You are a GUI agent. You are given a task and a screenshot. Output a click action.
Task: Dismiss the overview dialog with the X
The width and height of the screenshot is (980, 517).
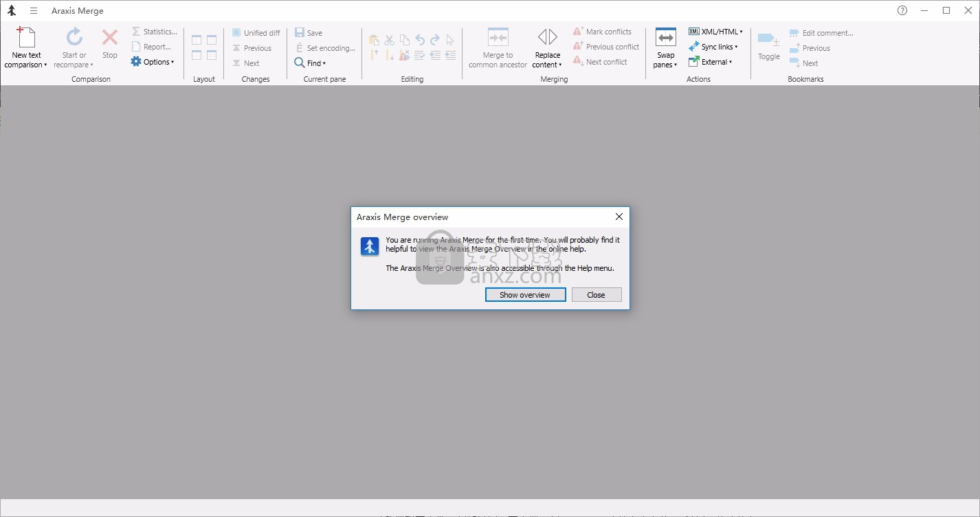(619, 217)
